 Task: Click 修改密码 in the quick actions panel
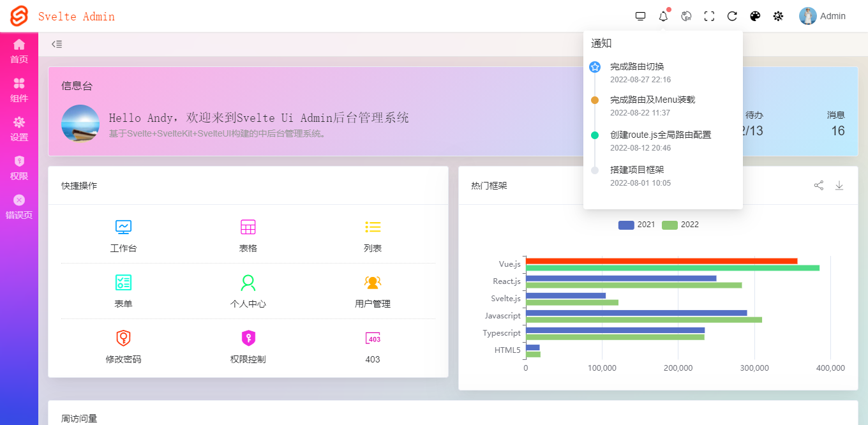click(x=123, y=347)
